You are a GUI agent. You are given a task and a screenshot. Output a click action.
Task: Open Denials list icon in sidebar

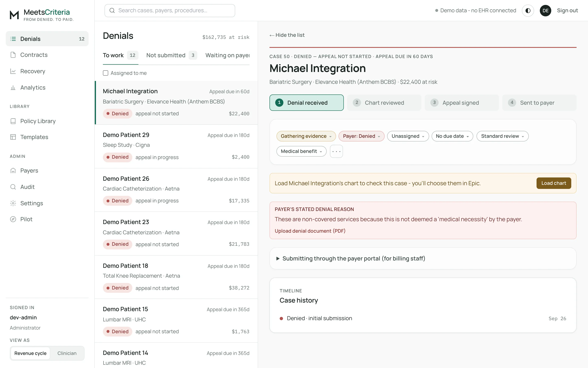(x=13, y=39)
